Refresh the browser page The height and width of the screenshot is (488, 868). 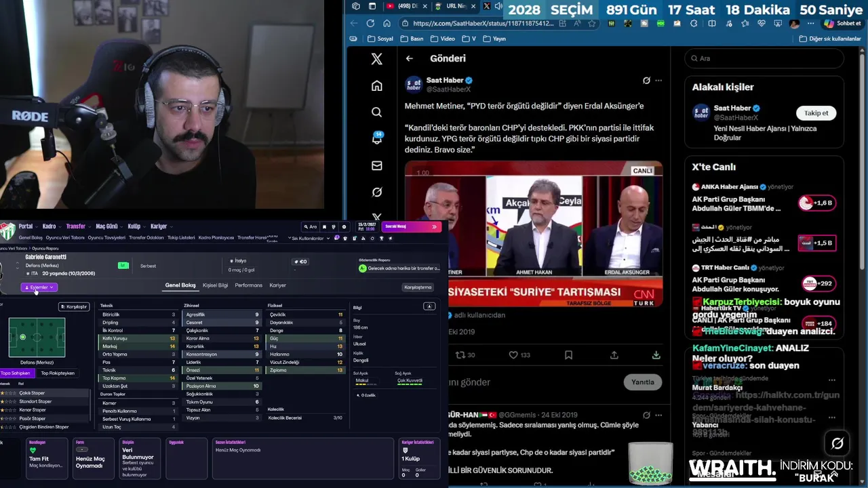370,23
